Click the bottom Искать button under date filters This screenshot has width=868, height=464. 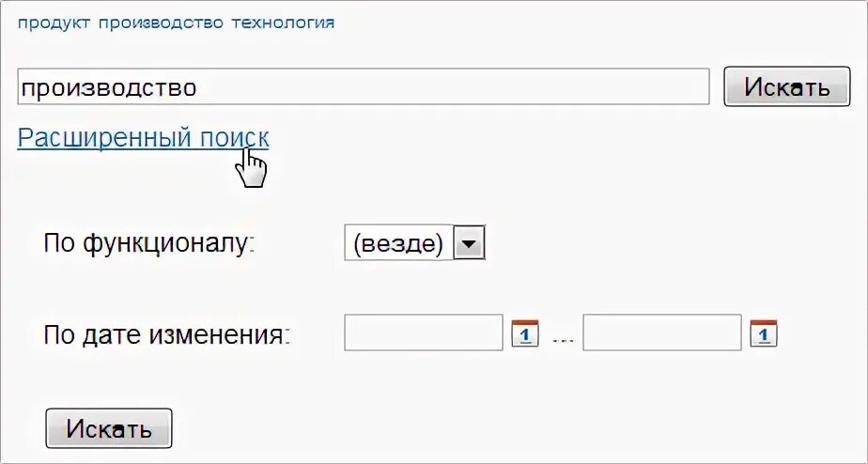click(x=109, y=428)
